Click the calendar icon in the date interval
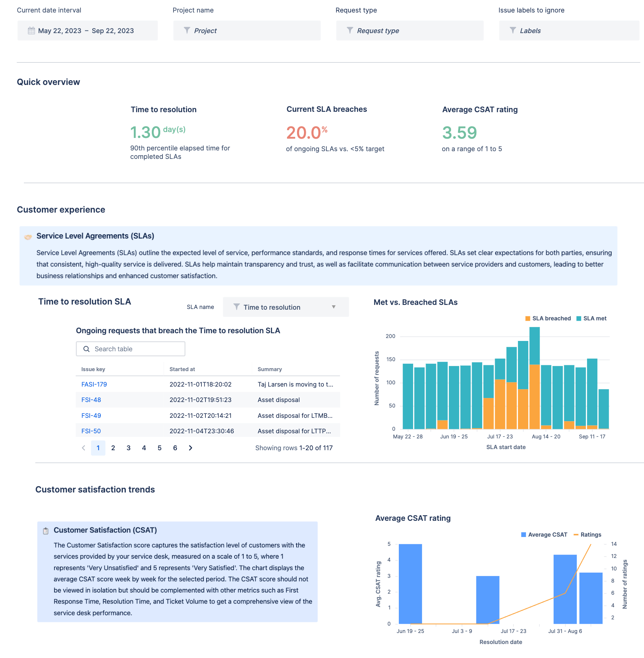Screen dimensions: 644x658 coord(32,31)
